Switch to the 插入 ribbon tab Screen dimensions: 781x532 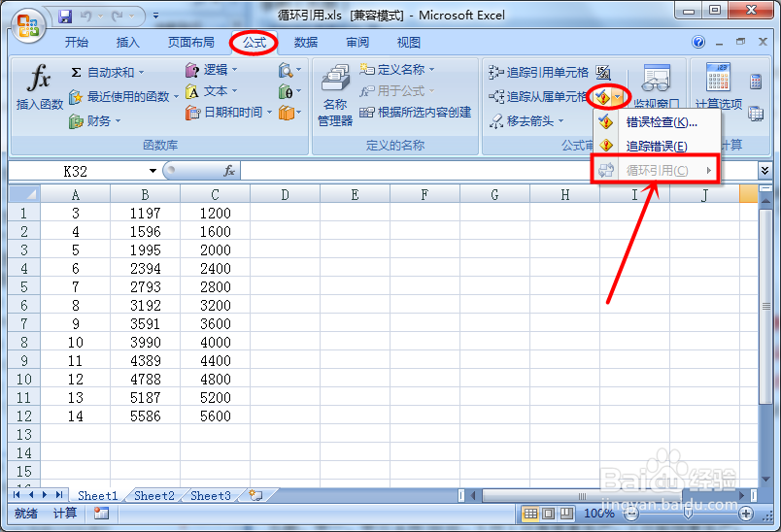point(127,43)
